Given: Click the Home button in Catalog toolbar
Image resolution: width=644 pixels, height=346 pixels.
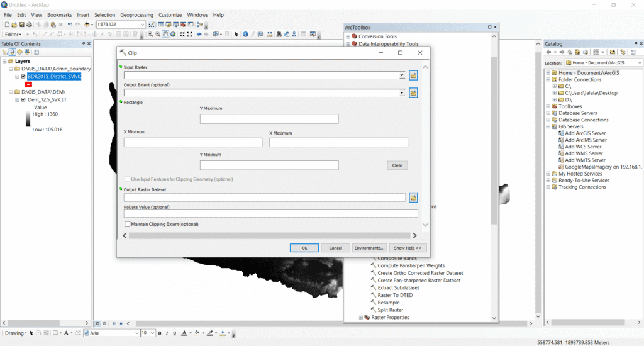Looking at the screenshot, I should (x=577, y=52).
